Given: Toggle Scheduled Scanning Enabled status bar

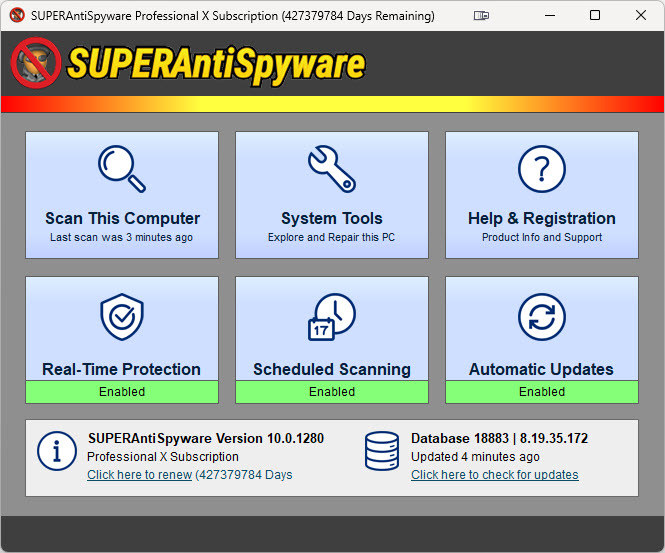Looking at the screenshot, I should click(331, 392).
